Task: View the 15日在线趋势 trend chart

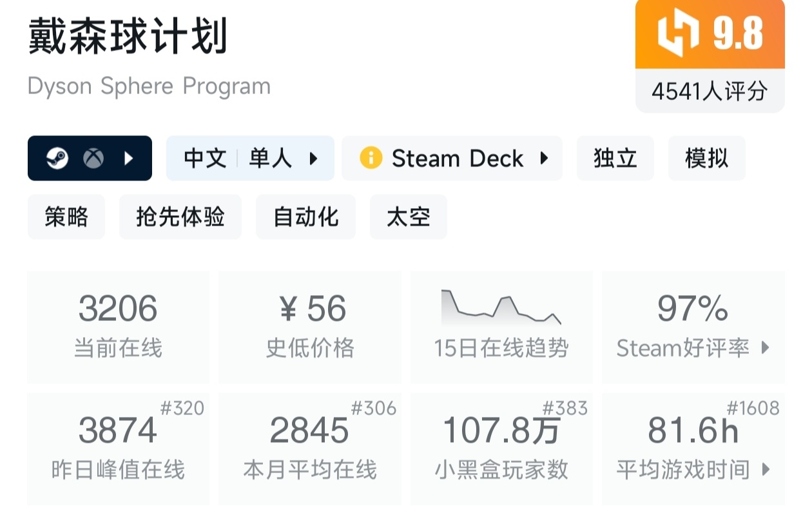Action: (x=501, y=309)
